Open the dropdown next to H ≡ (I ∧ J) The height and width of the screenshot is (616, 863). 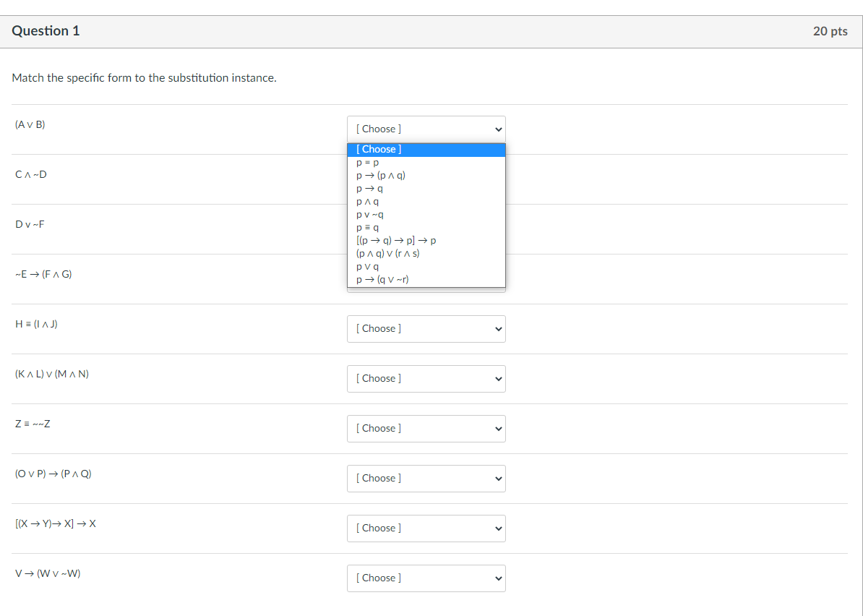point(426,328)
